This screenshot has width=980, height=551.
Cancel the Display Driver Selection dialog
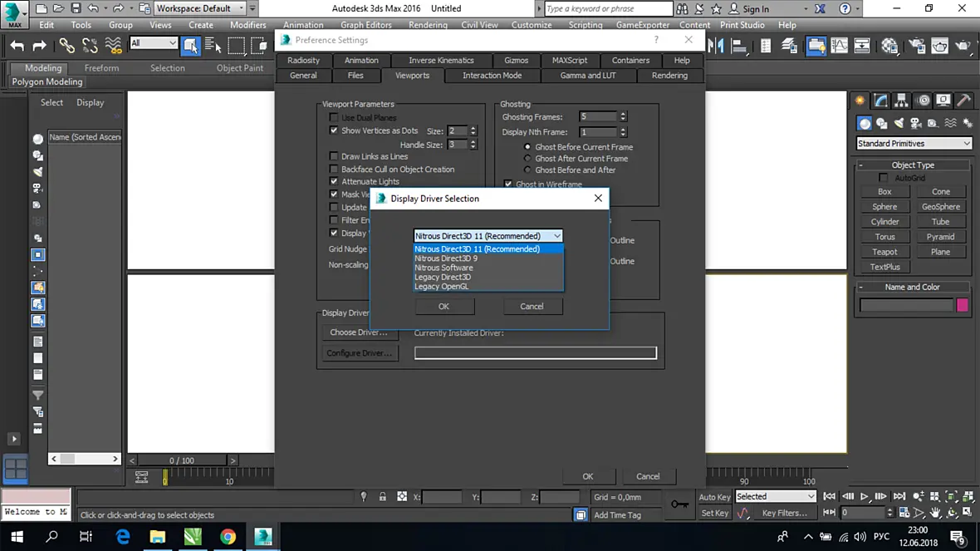[532, 307]
